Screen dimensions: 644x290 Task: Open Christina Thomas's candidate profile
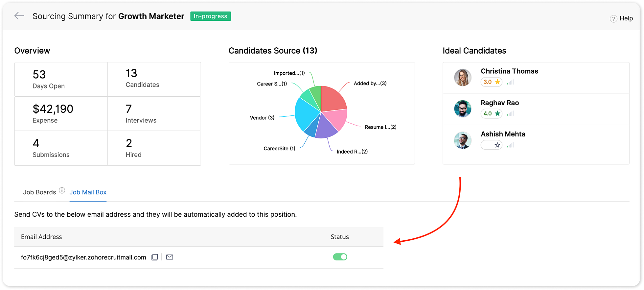point(509,71)
